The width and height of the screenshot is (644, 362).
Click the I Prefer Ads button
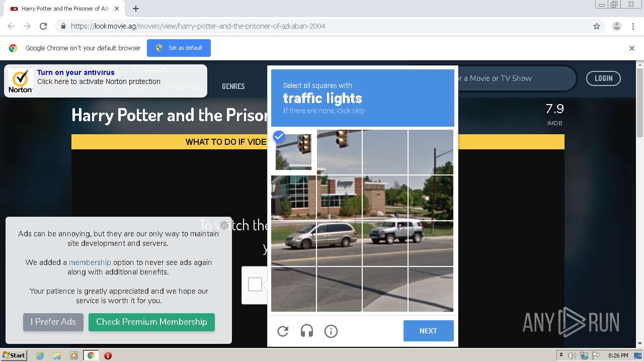(x=53, y=322)
